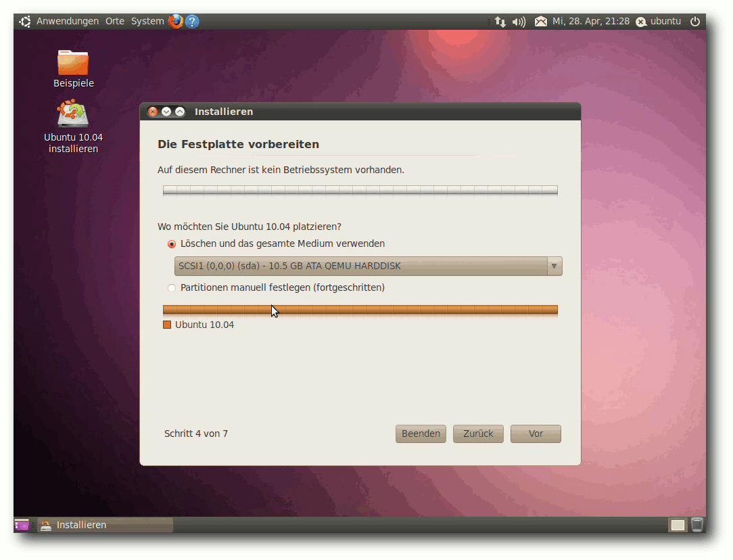Click the Vor button
This screenshot has height=560, width=733.
[x=536, y=434]
